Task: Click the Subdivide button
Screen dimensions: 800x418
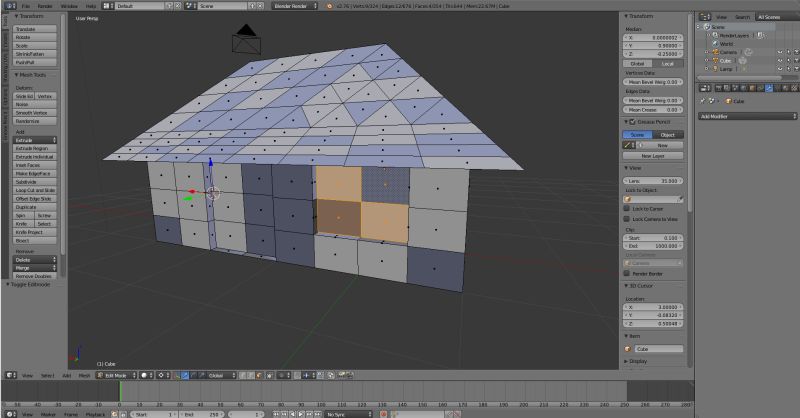Action: pyautogui.click(x=35, y=182)
